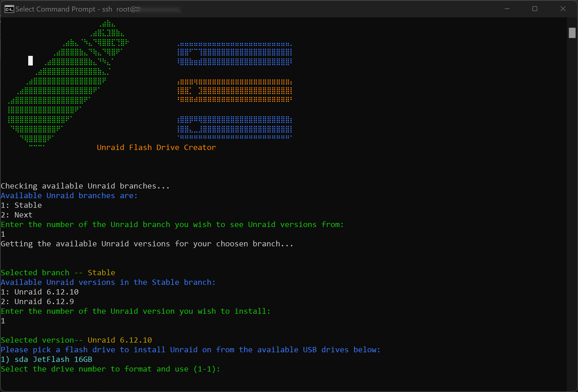Minimize the Command Prompt window

click(507, 9)
